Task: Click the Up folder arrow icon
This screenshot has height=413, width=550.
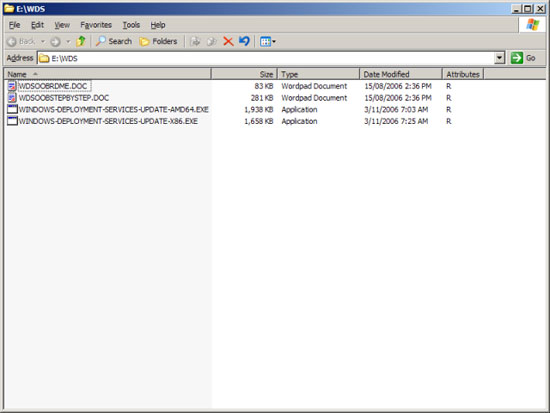Action: [81, 41]
